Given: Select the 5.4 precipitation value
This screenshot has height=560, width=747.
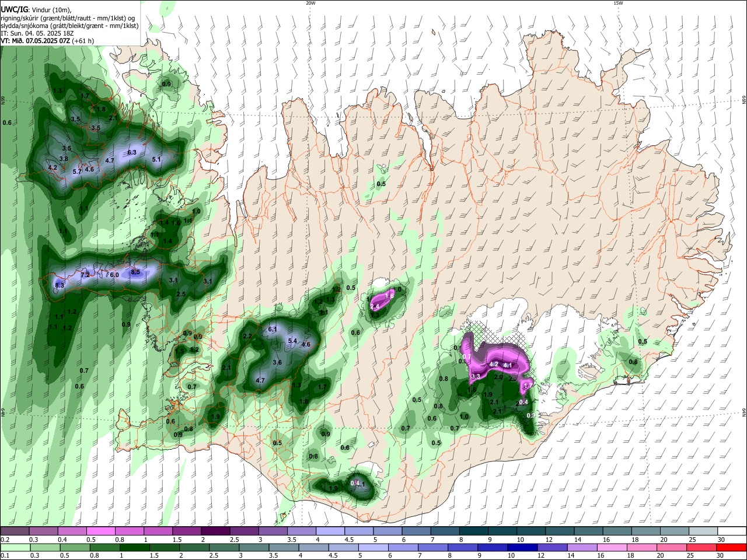Looking at the screenshot, I should 293,341.
